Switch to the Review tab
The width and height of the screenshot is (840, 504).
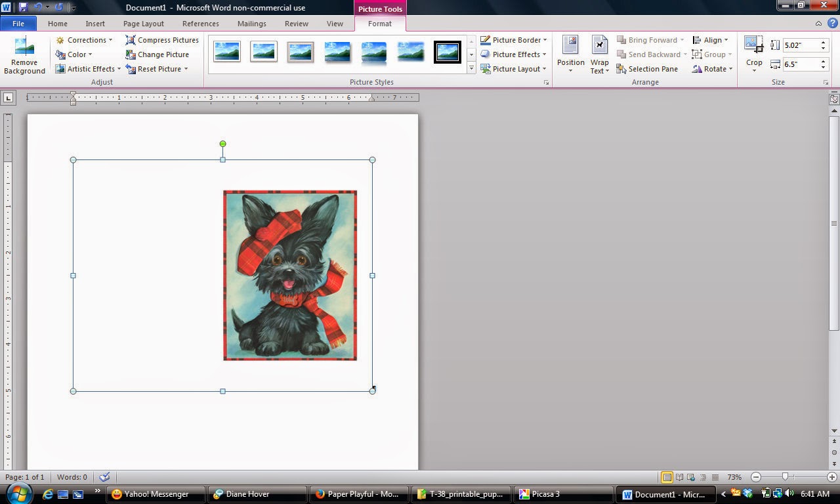tap(297, 24)
